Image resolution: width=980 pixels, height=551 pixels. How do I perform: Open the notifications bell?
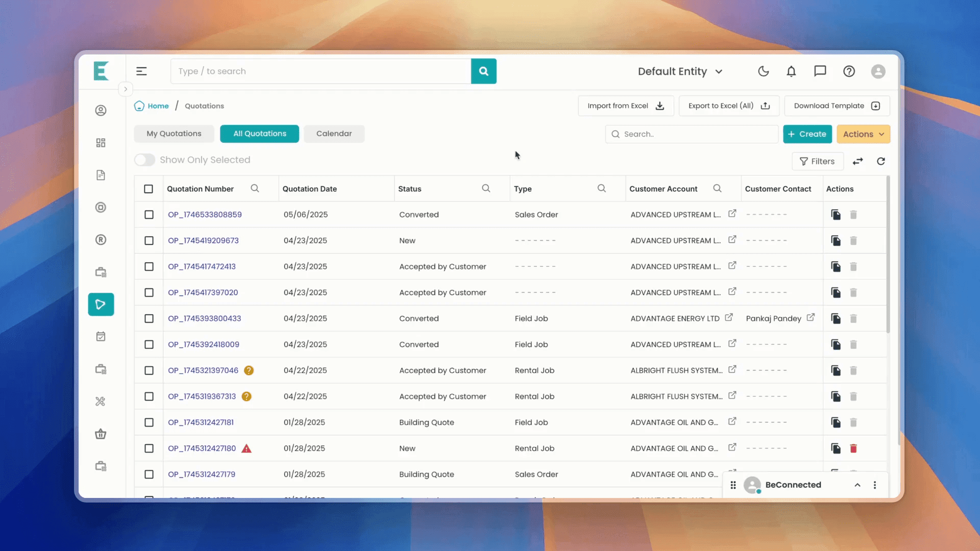tap(791, 71)
